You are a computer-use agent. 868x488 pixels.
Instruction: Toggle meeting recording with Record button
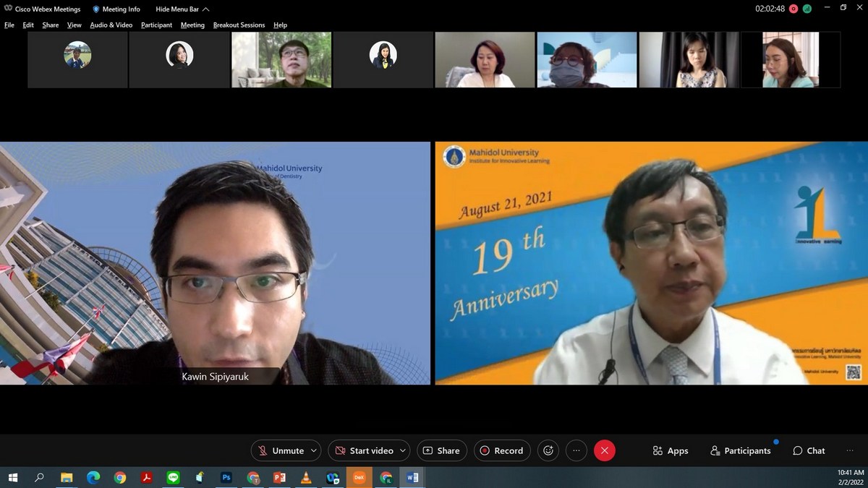click(x=502, y=450)
